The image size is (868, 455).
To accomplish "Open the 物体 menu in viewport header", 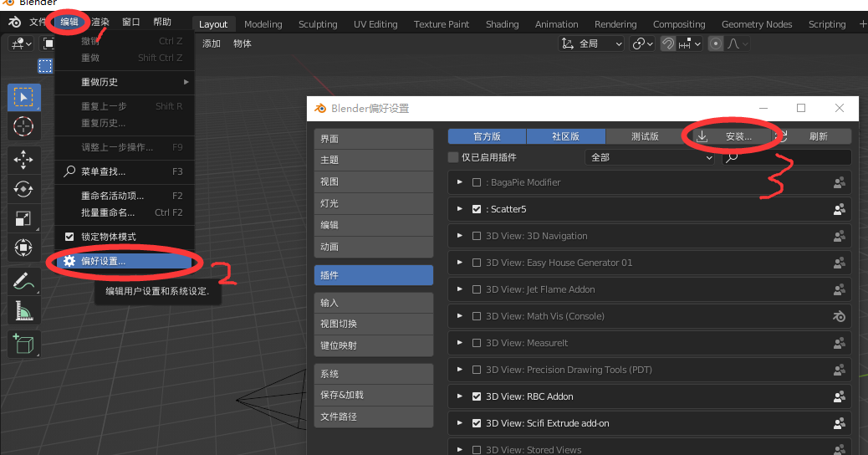I will pos(243,43).
